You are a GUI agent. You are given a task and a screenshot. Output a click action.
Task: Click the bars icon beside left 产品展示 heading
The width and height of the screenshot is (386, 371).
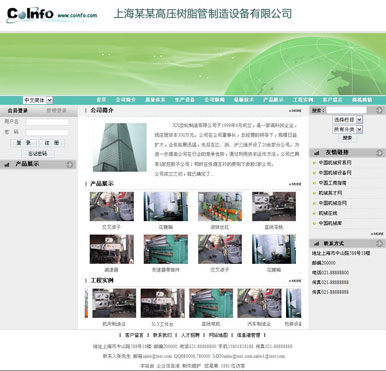[x=6, y=165]
